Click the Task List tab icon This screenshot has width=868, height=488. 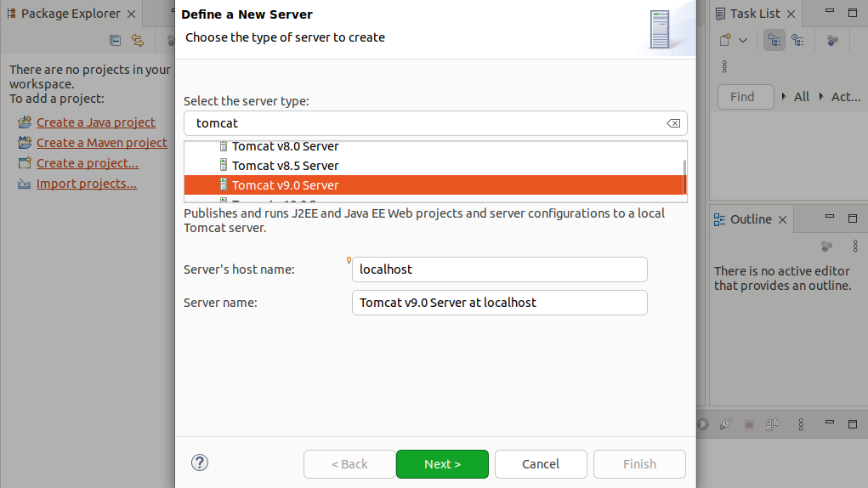click(720, 14)
